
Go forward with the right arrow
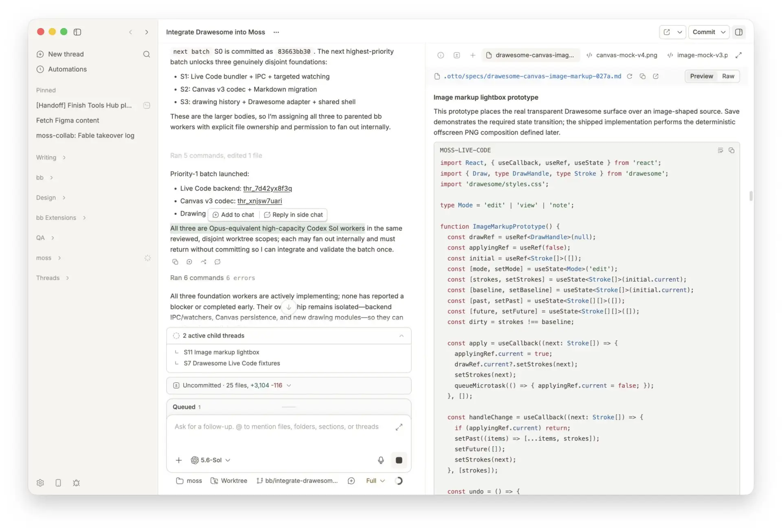(146, 32)
